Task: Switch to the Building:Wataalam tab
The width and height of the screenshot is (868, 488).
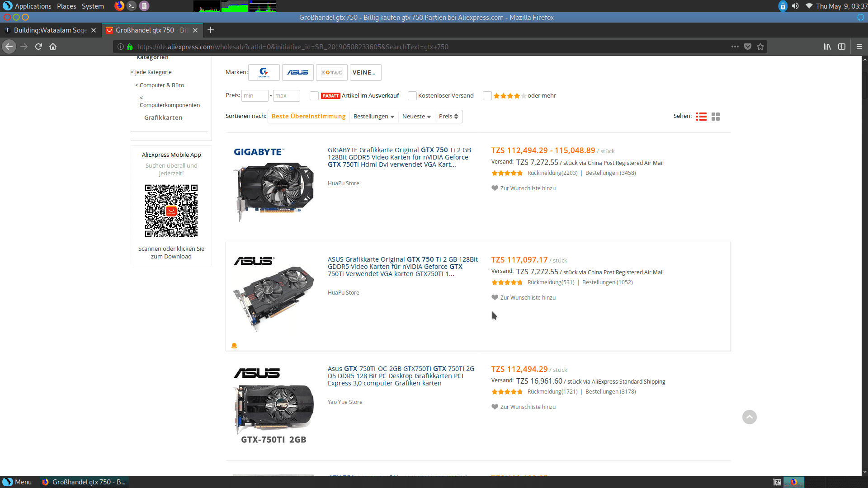Action: coord(50,30)
